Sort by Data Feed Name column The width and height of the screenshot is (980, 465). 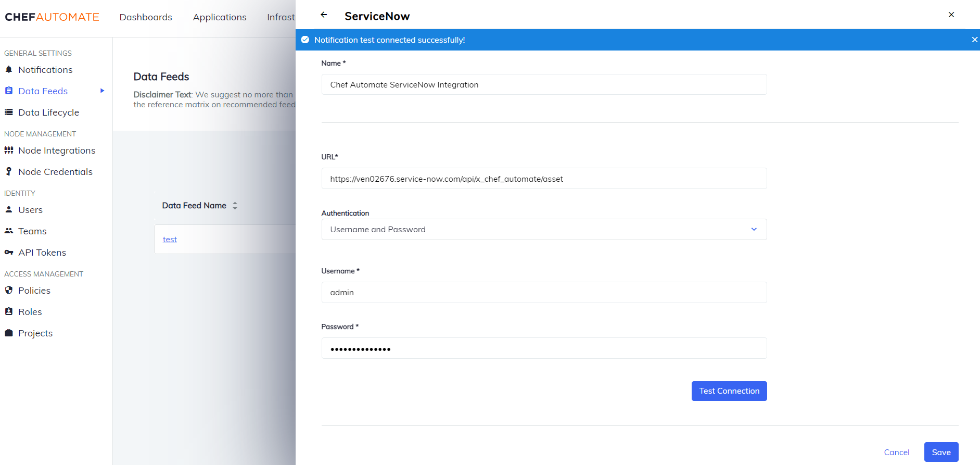[235, 206]
